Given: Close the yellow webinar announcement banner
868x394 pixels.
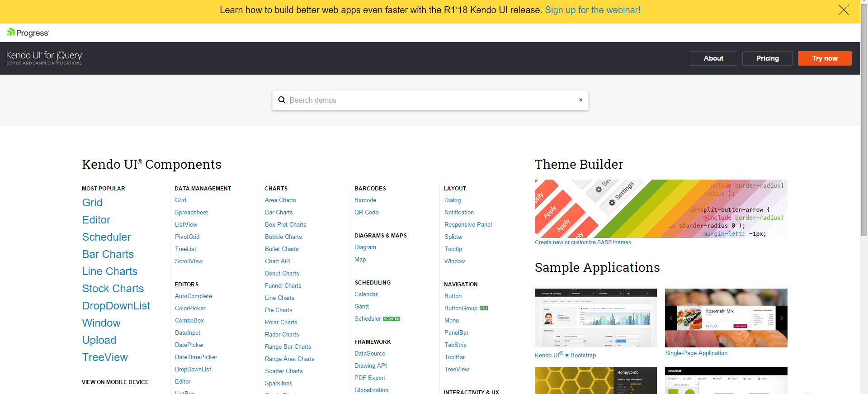Looking at the screenshot, I should [x=844, y=10].
